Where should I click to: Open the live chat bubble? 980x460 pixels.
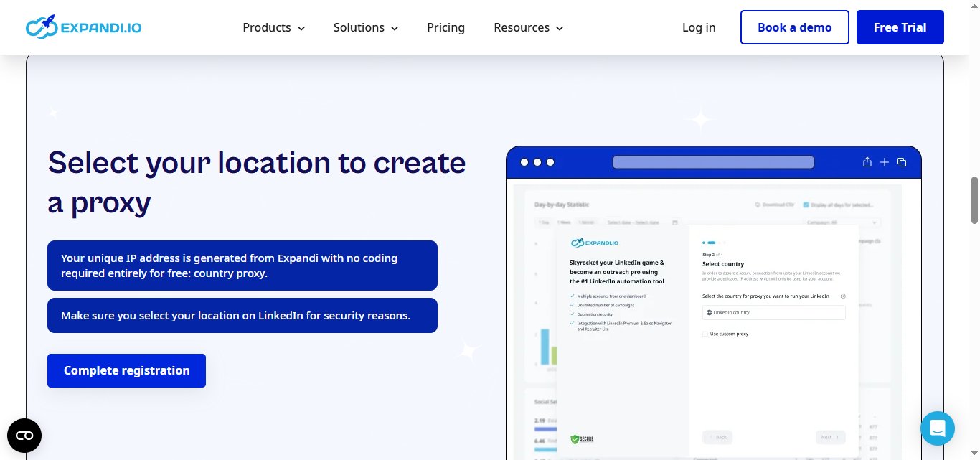(938, 428)
